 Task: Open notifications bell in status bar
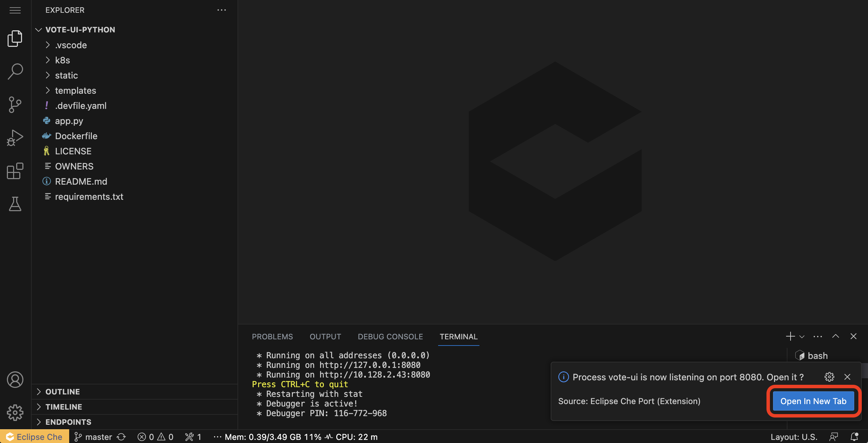[x=854, y=437]
